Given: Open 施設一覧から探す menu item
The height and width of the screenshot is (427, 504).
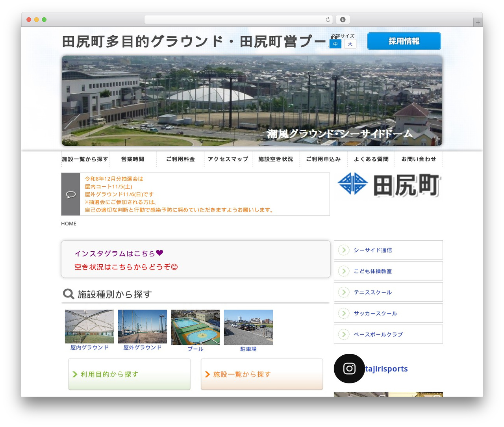Looking at the screenshot, I should 85,159.
